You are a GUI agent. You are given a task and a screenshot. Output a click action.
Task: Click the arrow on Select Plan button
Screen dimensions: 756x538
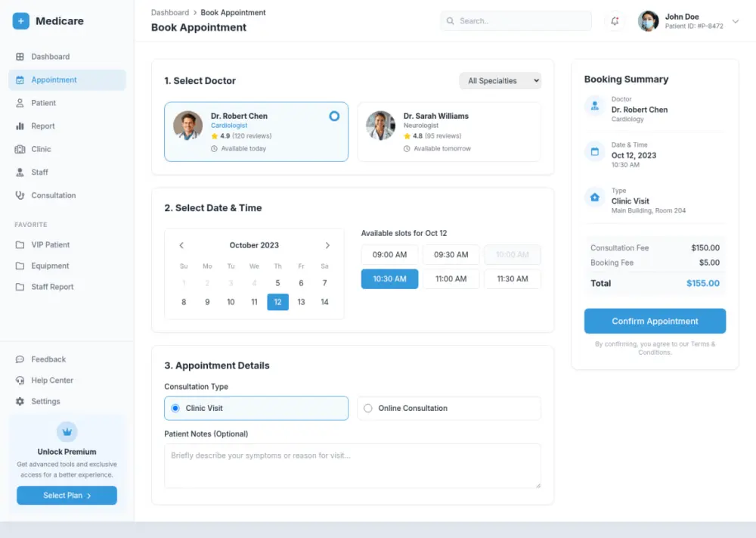point(88,496)
